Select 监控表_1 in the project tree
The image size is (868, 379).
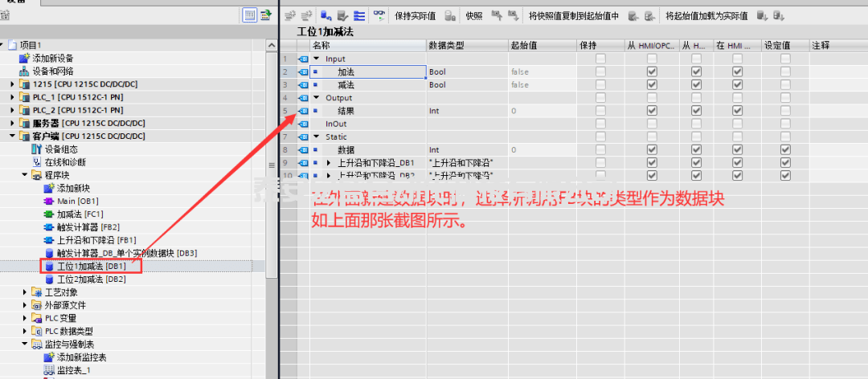(73, 369)
